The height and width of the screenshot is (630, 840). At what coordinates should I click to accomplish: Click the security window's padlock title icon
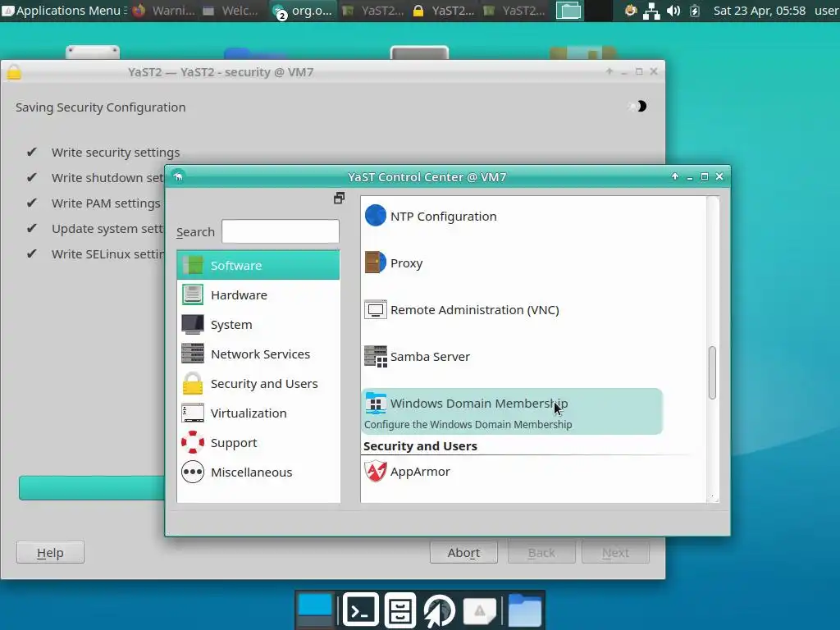(x=14, y=72)
